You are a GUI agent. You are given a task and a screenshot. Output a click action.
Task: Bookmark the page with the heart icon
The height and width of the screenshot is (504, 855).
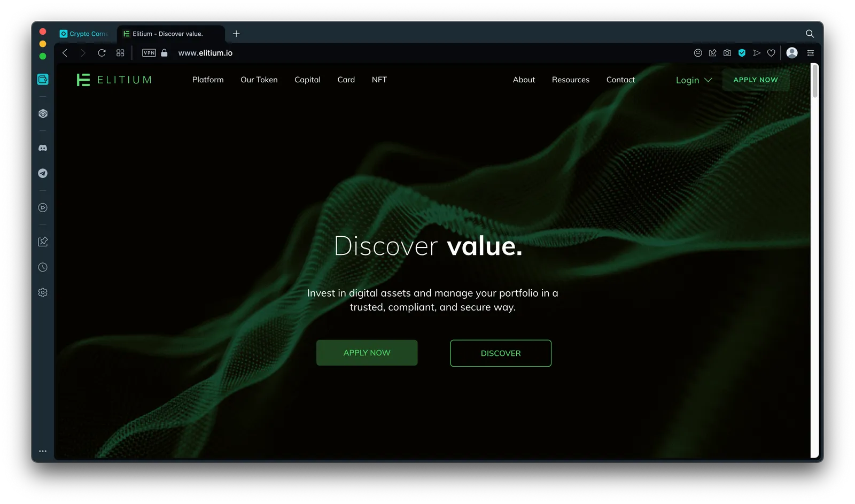coord(771,53)
